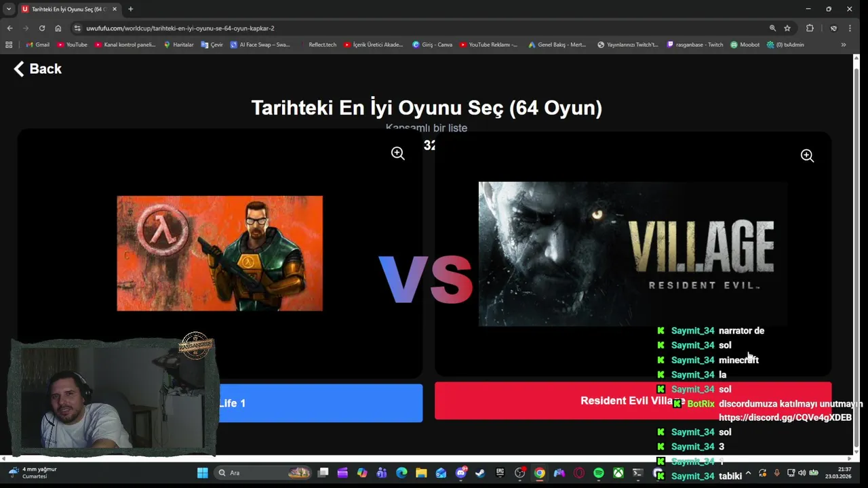
Task: Open Task View on the taskbar
Action: [x=323, y=473]
